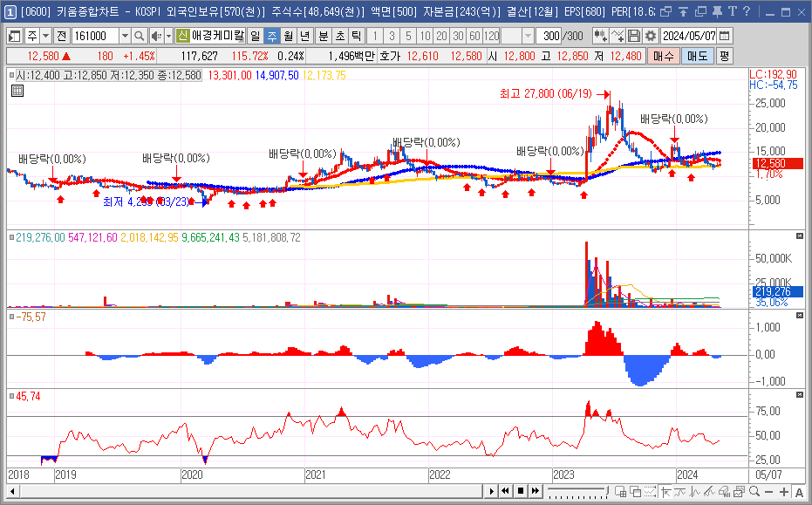Click the A auto-scale button at bottom right

800,491
